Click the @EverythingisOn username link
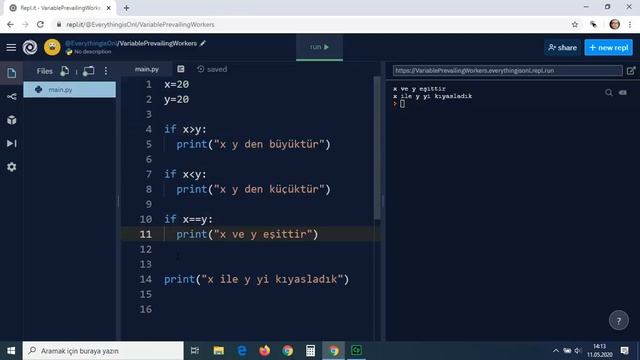The image size is (640, 360). tap(91, 43)
